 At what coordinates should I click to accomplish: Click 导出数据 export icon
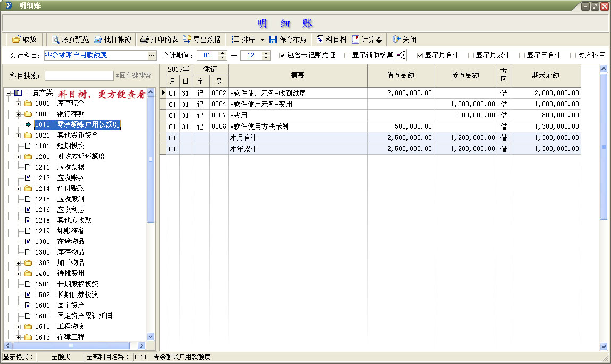(x=186, y=39)
